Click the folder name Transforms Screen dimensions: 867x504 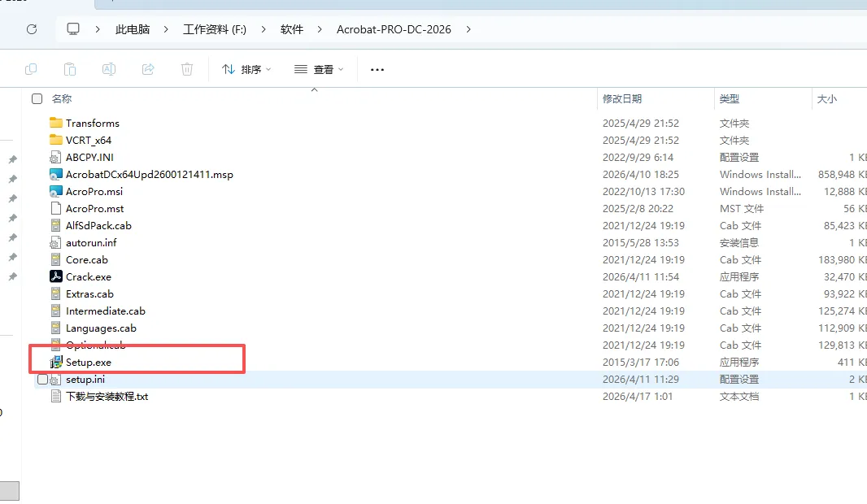point(93,123)
